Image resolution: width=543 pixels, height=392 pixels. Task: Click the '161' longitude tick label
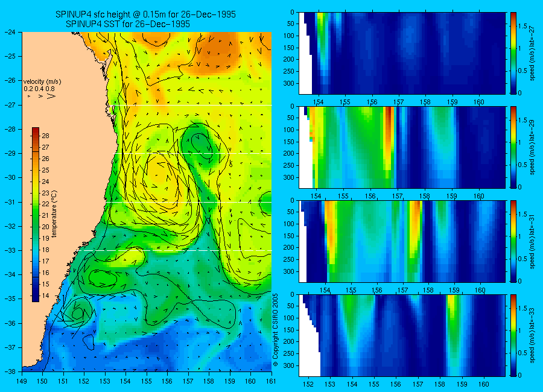click(x=271, y=381)
